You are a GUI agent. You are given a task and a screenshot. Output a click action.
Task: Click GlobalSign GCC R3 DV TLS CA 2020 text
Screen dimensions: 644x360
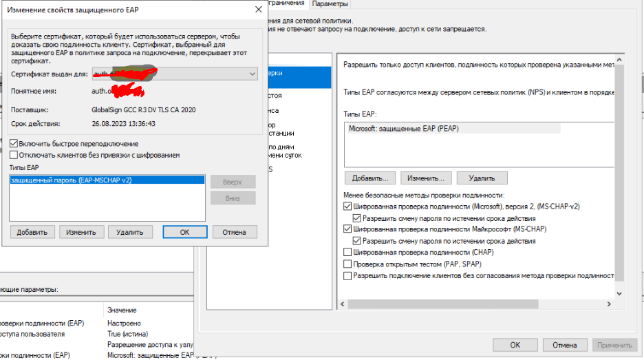144,109
